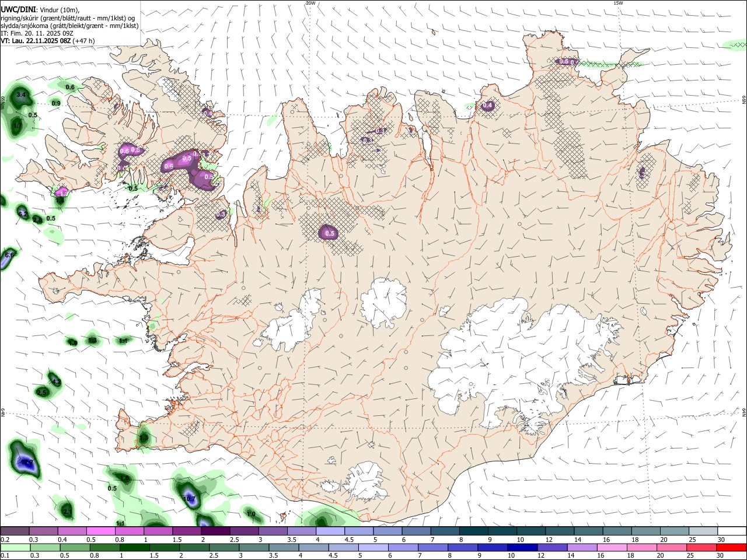Click the 1.6 rain value on the map
The height and width of the screenshot is (560, 747).
point(124,478)
